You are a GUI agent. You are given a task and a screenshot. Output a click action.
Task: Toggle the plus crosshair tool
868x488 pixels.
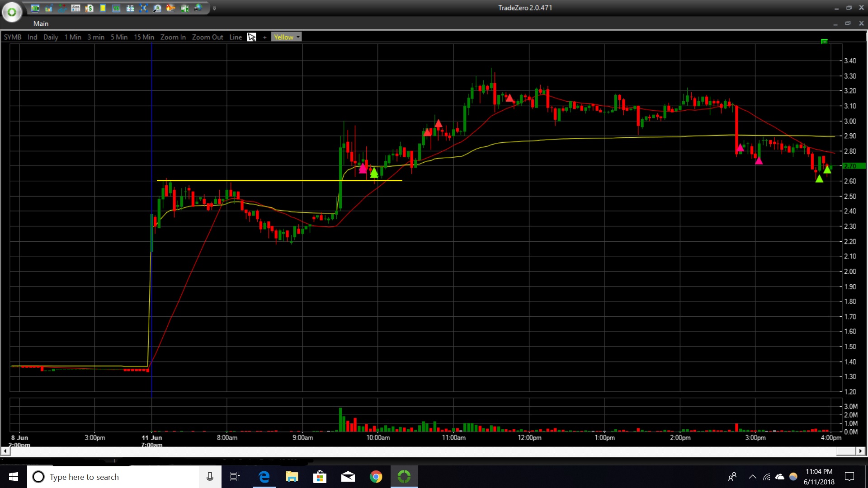[x=264, y=38]
